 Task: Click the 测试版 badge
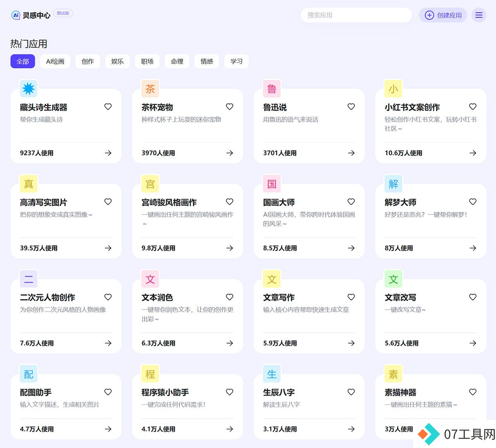coord(63,13)
